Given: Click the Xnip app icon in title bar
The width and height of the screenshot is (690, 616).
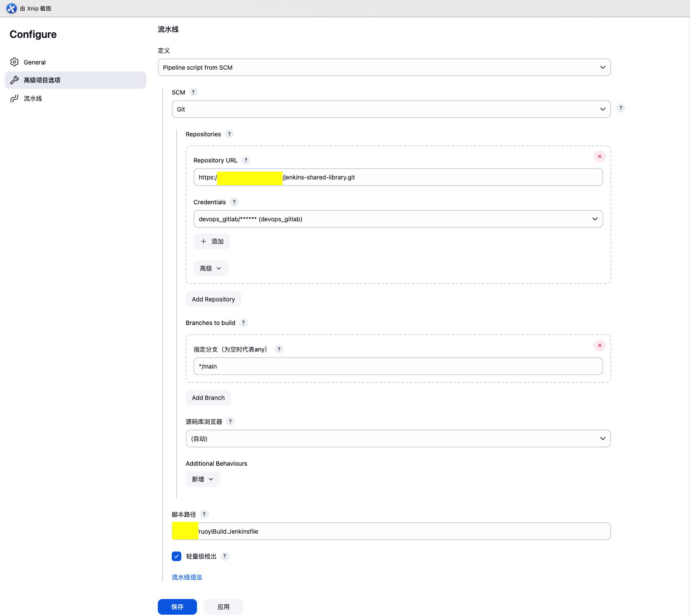Looking at the screenshot, I should coord(11,8).
